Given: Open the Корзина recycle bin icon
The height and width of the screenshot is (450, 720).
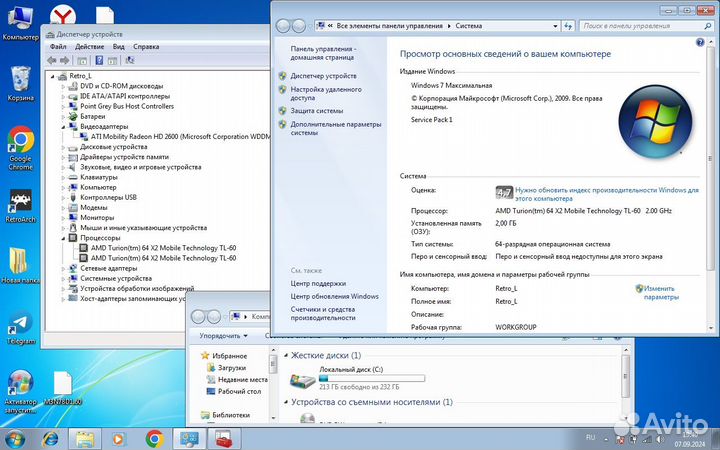Looking at the screenshot, I should tap(20, 84).
